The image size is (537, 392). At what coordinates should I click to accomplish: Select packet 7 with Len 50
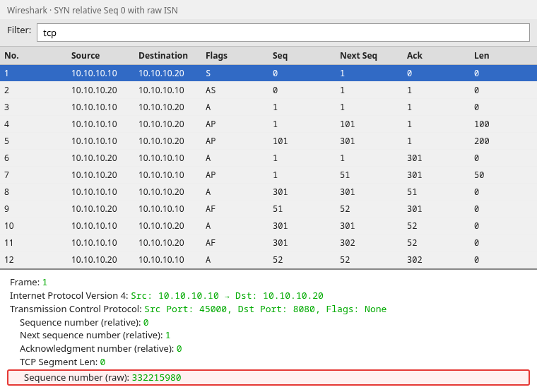pos(268,175)
